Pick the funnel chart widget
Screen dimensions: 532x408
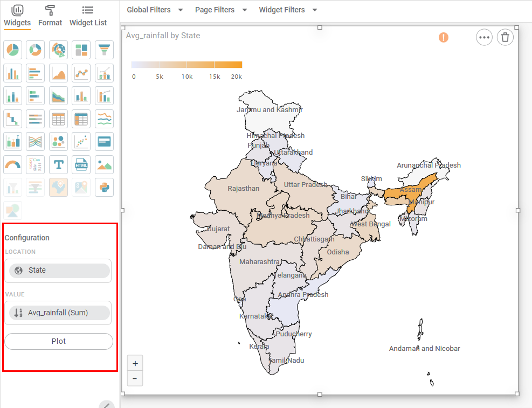tap(104, 50)
